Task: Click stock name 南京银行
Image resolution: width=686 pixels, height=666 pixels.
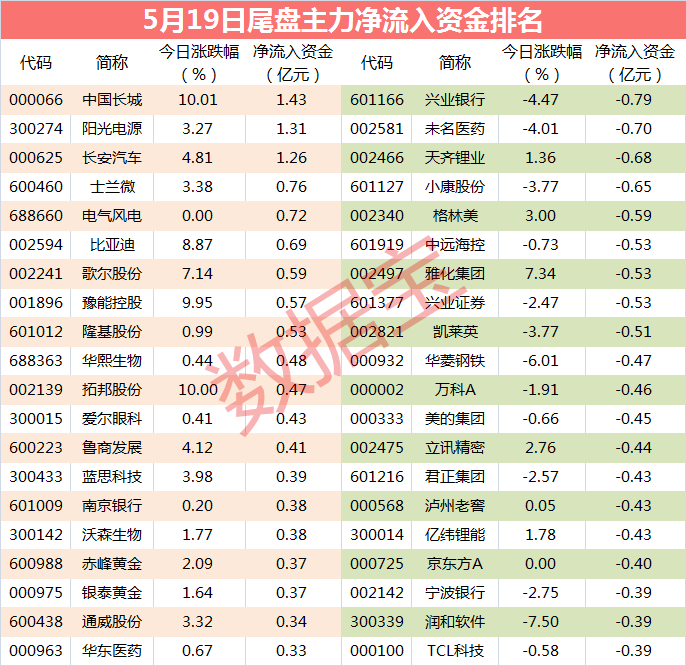Action: point(112,506)
